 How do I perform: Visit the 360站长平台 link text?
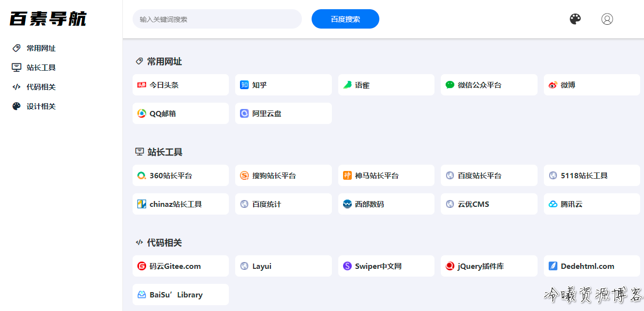pos(171,175)
